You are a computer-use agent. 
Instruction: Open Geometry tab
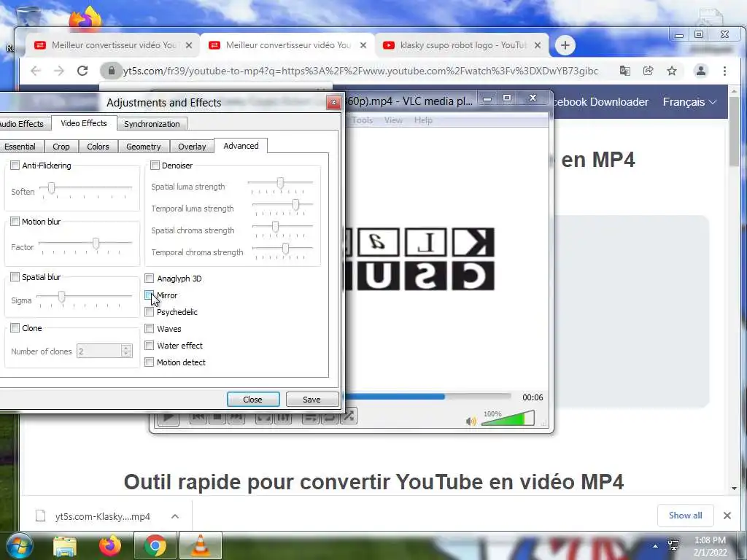[x=144, y=147]
